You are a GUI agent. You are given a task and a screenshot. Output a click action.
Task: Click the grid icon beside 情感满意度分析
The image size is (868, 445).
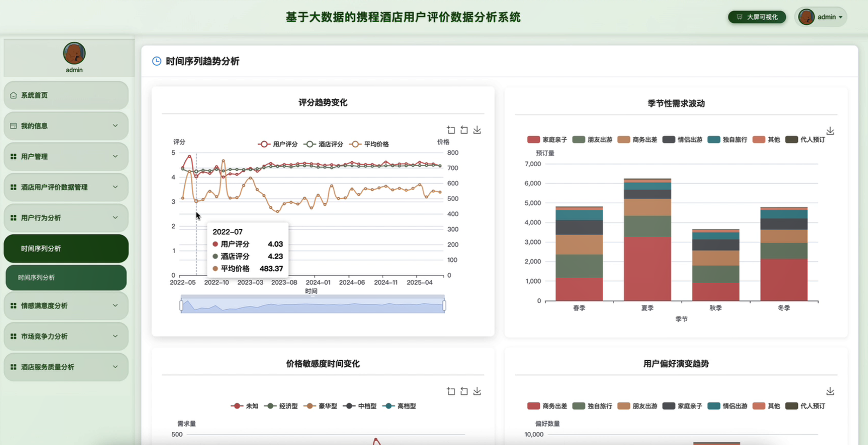click(x=14, y=306)
